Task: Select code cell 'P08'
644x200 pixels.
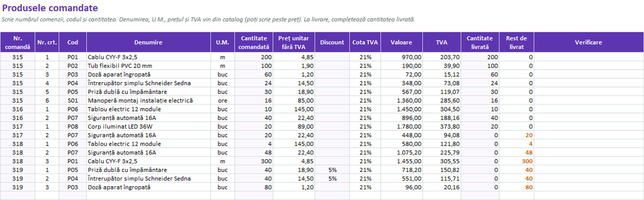Action: click(73, 127)
